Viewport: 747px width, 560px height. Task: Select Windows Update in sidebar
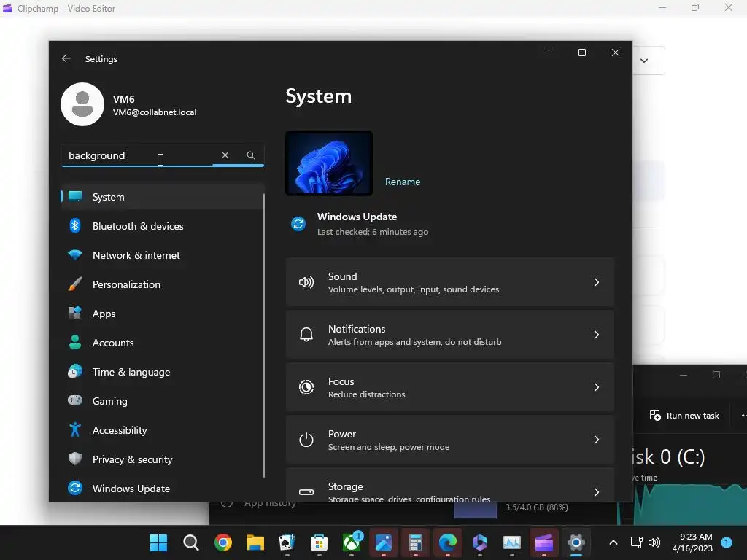click(x=162, y=489)
